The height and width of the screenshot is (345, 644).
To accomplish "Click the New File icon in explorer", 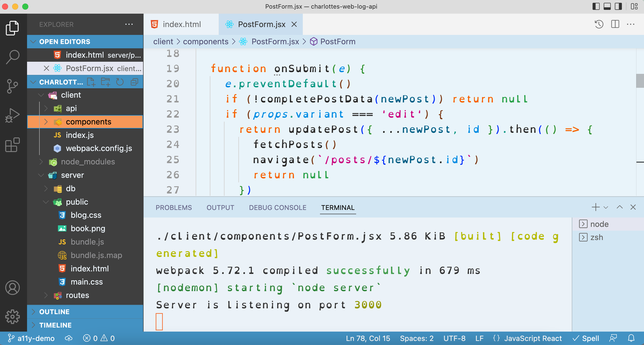I will [91, 82].
